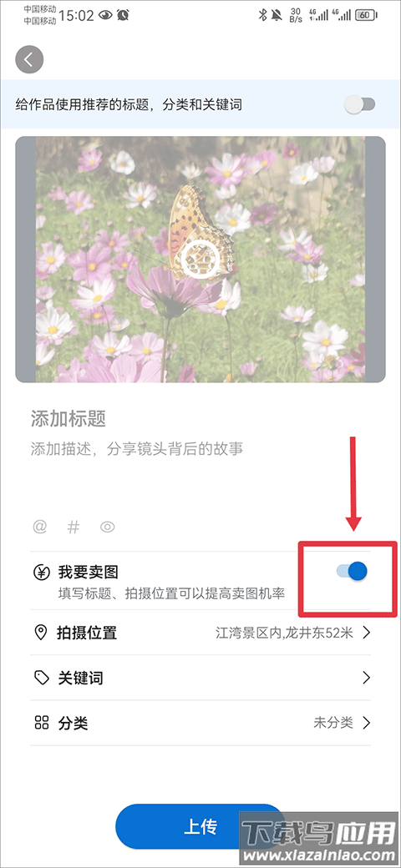This screenshot has width=401, height=868.
Task: Tap the 添加标题 title field
Action: pos(69,419)
